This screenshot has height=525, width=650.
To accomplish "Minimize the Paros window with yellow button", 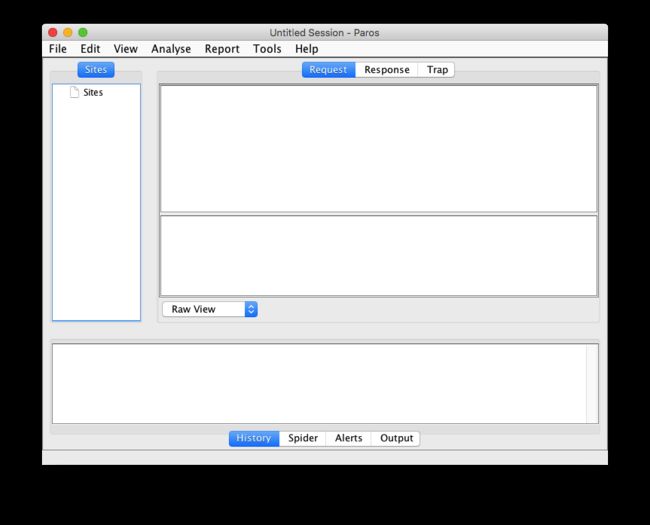I will coord(68,32).
